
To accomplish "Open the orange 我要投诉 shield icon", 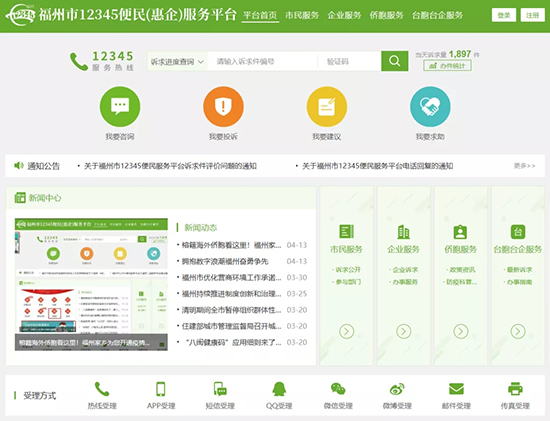I will [x=223, y=107].
